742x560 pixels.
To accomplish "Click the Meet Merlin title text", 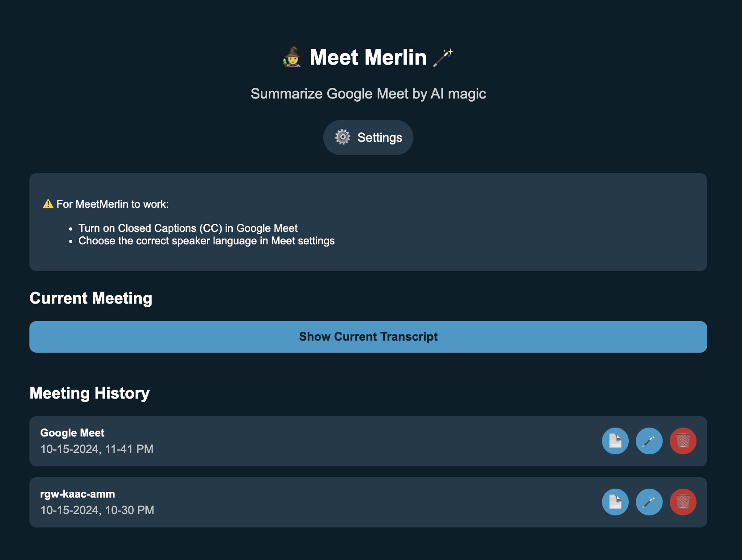I will pyautogui.click(x=368, y=57).
